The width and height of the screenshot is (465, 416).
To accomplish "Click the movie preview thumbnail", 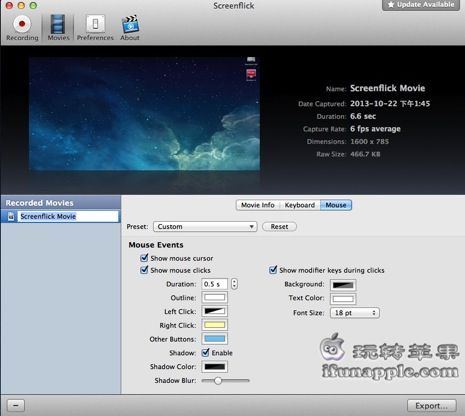I will [144, 114].
